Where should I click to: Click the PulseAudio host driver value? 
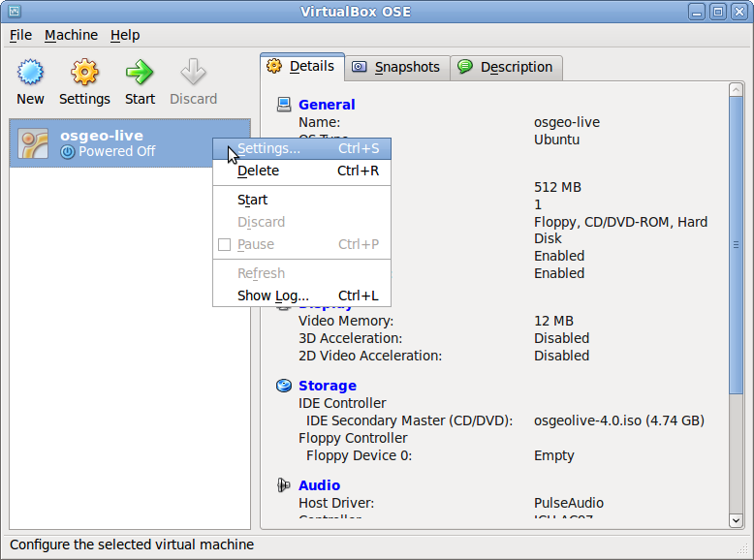click(568, 503)
